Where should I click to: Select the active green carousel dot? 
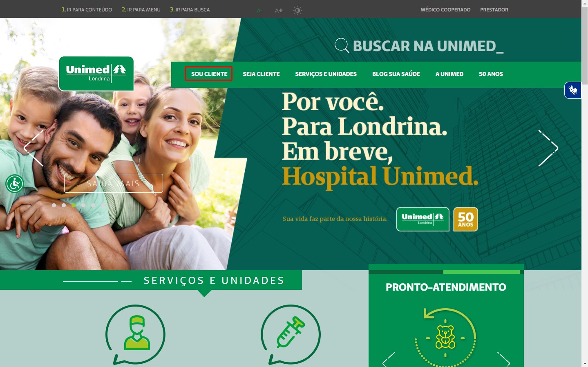74,205
